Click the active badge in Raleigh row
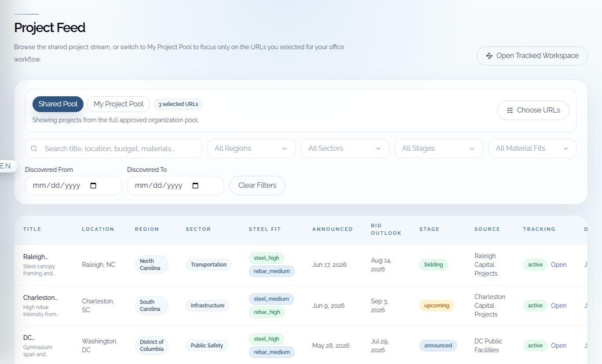This screenshot has width=602, height=364. (x=535, y=265)
